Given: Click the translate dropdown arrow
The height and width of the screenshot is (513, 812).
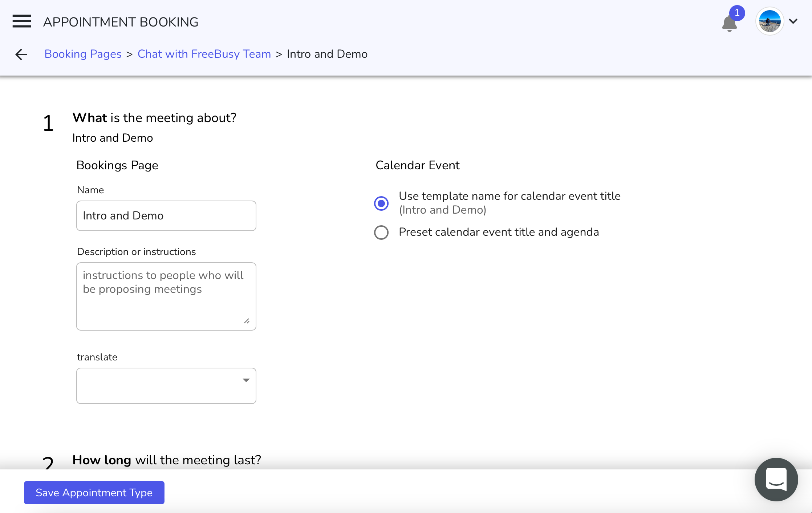Looking at the screenshot, I should (246, 380).
